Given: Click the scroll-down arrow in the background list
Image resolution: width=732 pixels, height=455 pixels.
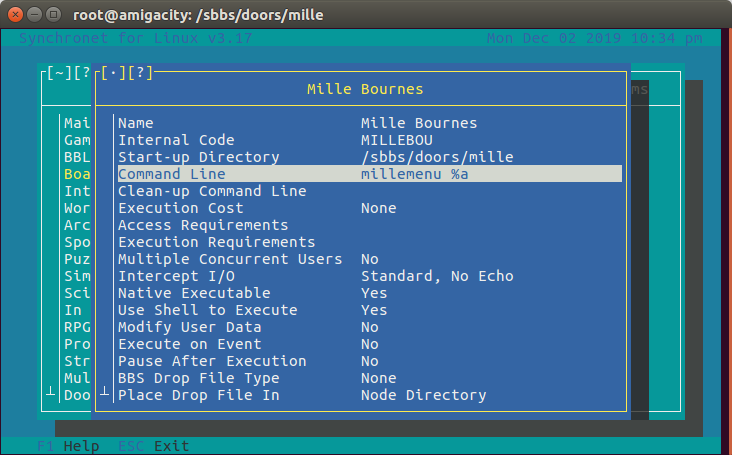Looking at the screenshot, I should [x=50, y=395].
